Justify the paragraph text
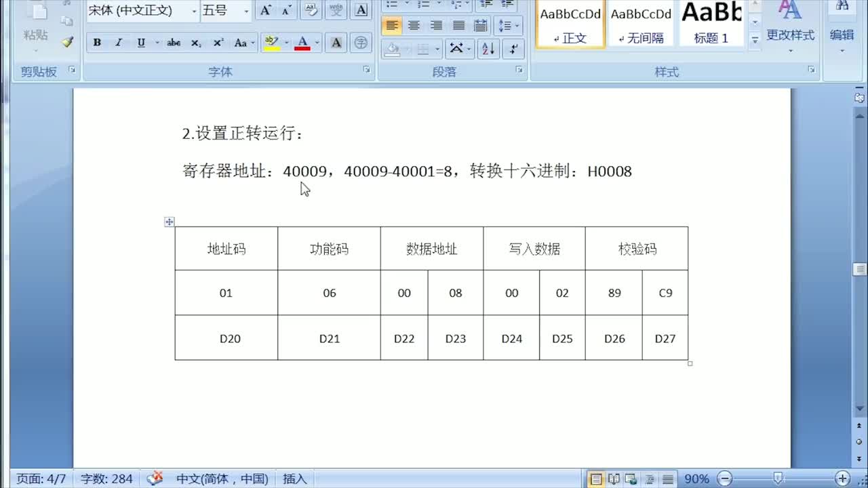This screenshot has width=868, height=488. [x=458, y=26]
